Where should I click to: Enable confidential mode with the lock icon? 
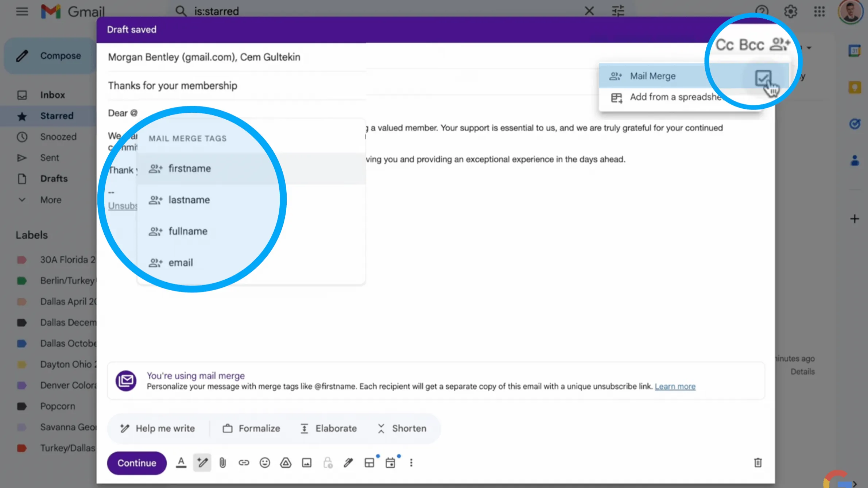(x=328, y=462)
